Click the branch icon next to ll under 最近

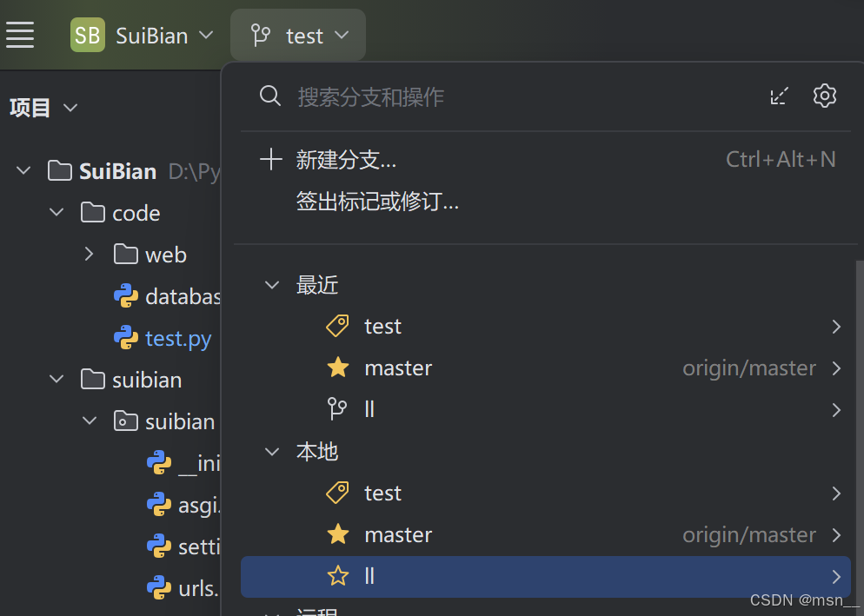[337, 408]
